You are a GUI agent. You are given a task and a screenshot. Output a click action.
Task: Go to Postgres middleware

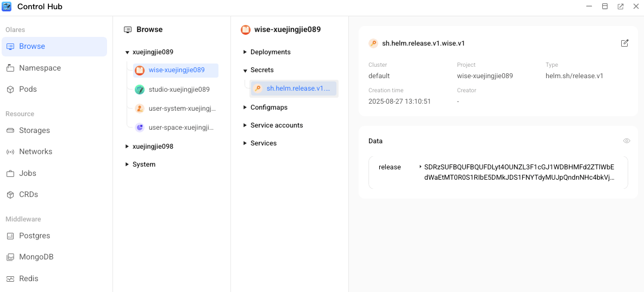pos(34,236)
